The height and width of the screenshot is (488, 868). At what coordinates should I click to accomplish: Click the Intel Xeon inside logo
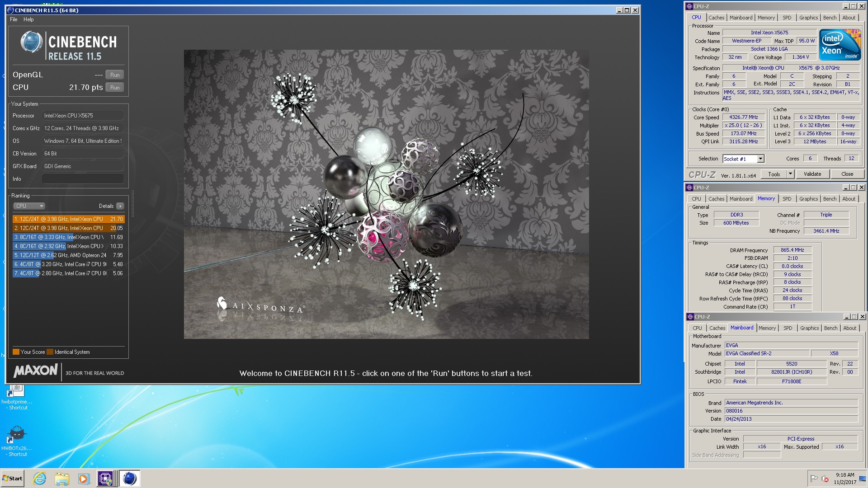click(x=840, y=45)
